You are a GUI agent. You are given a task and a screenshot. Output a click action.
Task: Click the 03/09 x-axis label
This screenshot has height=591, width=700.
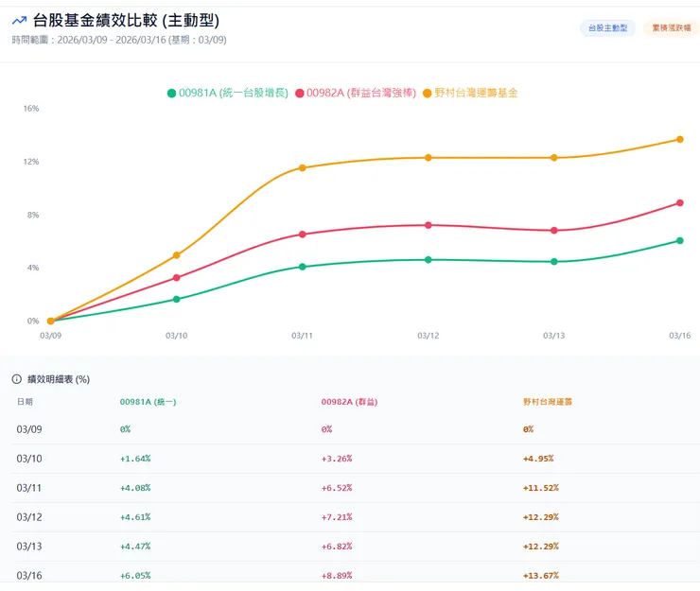click(x=50, y=336)
